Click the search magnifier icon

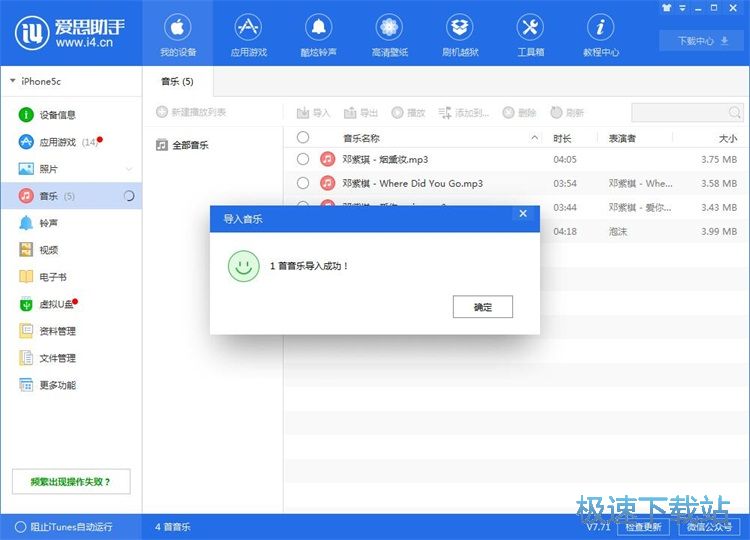point(735,113)
